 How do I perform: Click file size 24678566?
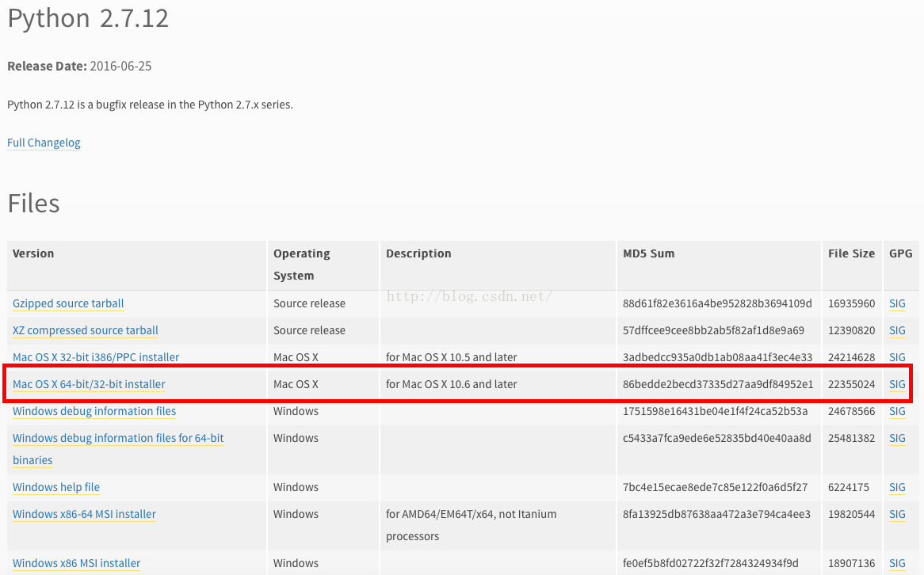[x=852, y=411]
